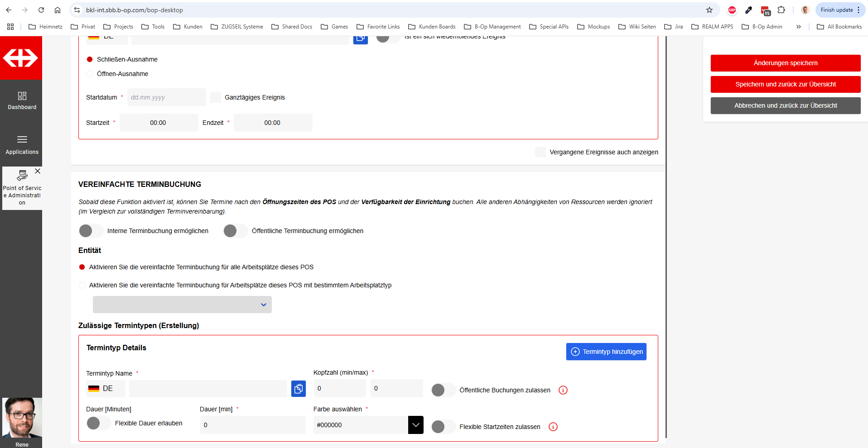Copy Termintyp Name using the blue clipboard icon

coord(299,389)
